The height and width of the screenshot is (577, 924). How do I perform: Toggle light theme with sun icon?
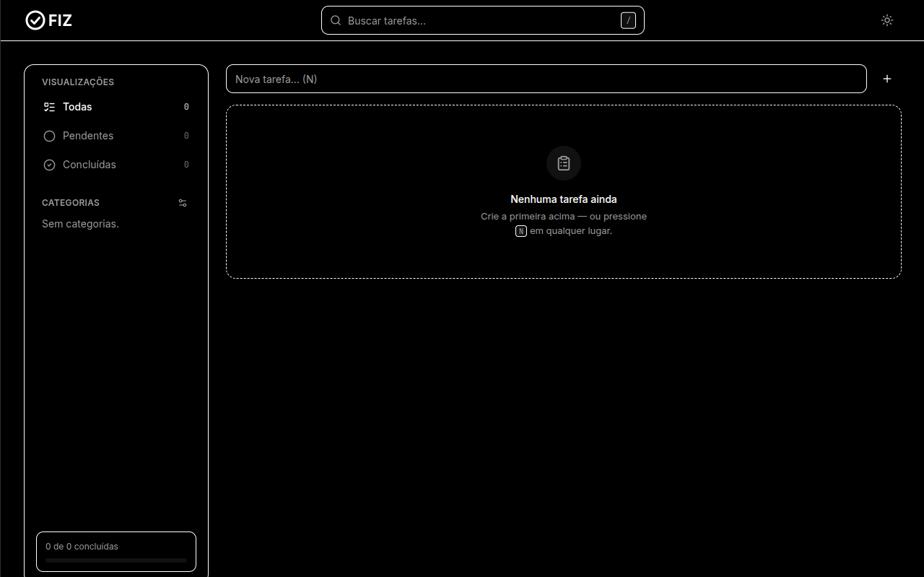point(887,20)
